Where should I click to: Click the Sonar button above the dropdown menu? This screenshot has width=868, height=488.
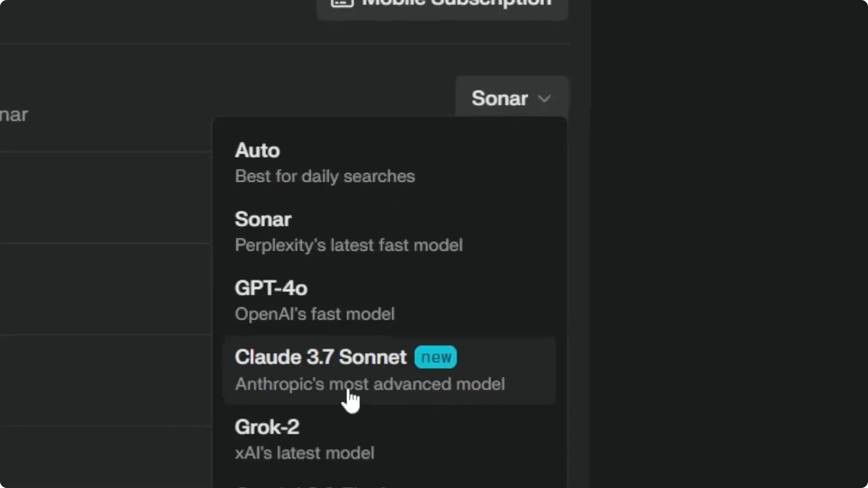pos(500,99)
